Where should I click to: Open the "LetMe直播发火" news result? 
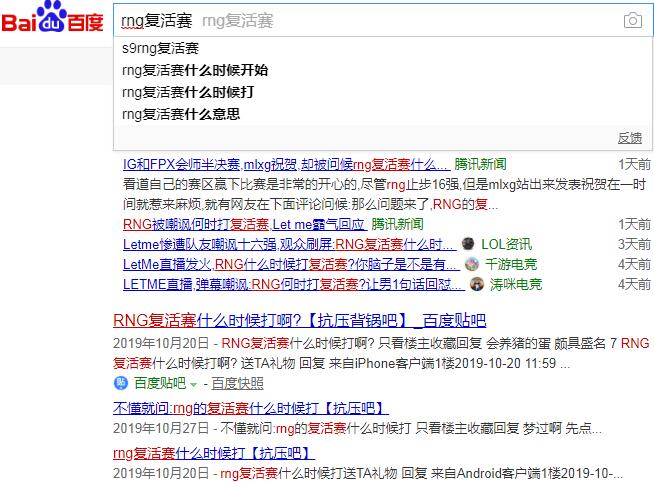290,264
